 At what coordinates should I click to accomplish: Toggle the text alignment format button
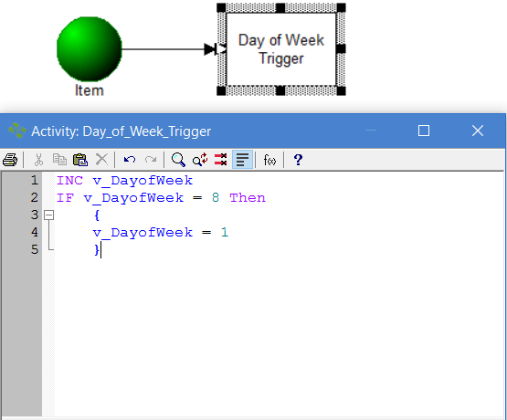[242, 160]
